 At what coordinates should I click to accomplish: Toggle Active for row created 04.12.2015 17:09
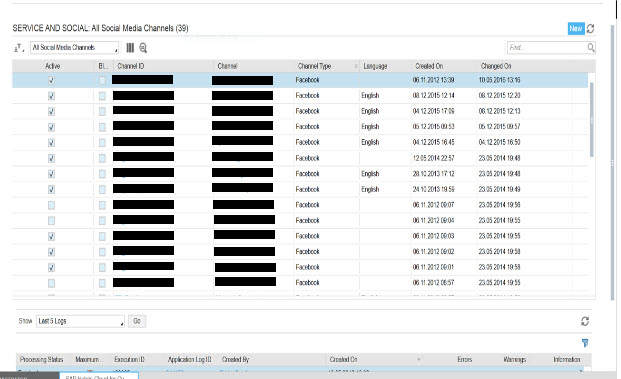51,112
